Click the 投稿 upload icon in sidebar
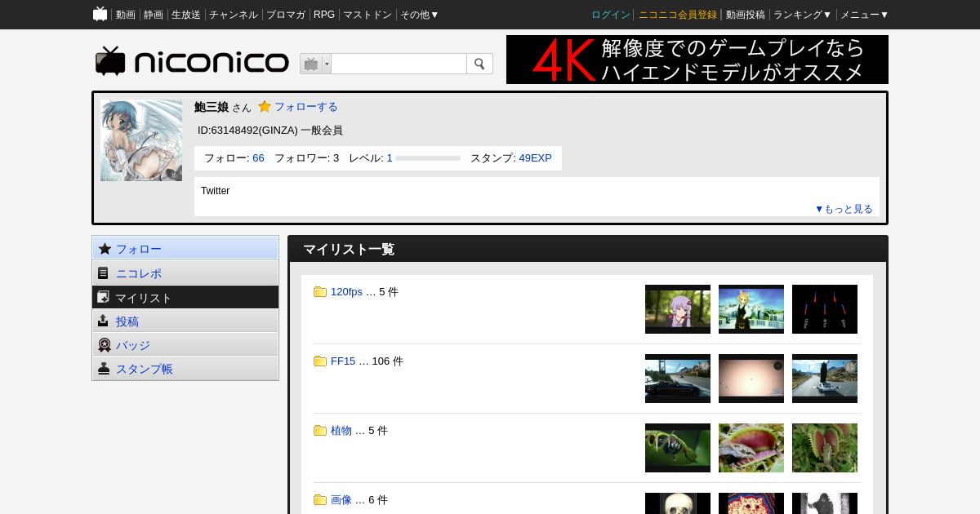The height and width of the screenshot is (514, 980). tap(103, 321)
